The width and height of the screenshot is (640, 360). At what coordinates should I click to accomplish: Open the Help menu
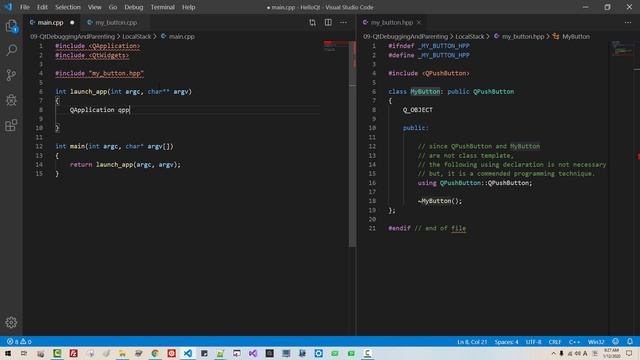(x=188, y=7)
